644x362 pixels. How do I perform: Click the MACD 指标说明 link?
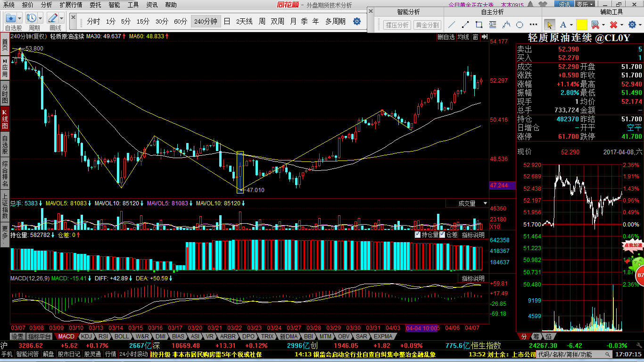[472, 278]
